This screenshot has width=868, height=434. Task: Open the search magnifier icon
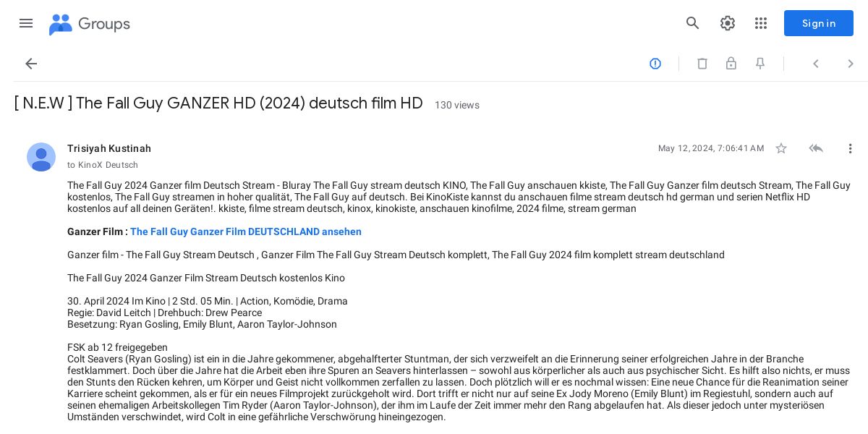pos(693,23)
